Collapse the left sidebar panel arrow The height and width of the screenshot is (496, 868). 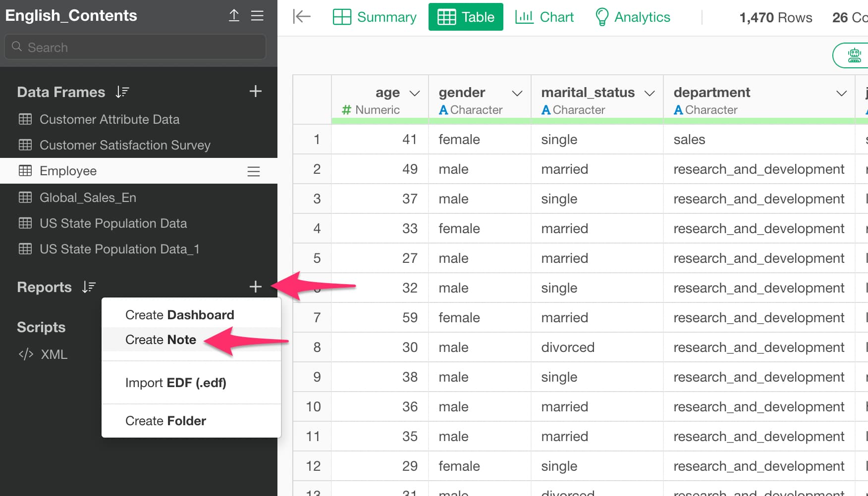(x=301, y=17)
